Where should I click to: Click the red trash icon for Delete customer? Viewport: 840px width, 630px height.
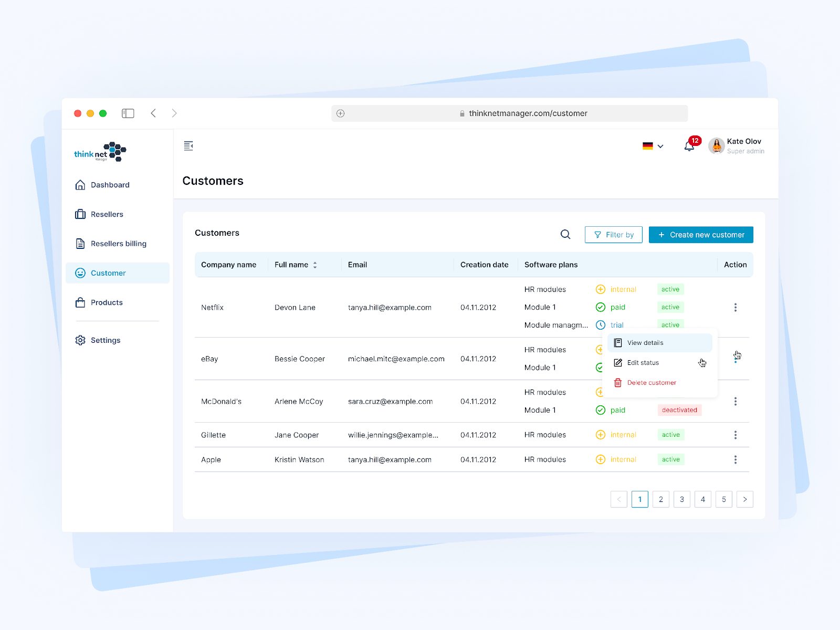(x=617, y=382)
